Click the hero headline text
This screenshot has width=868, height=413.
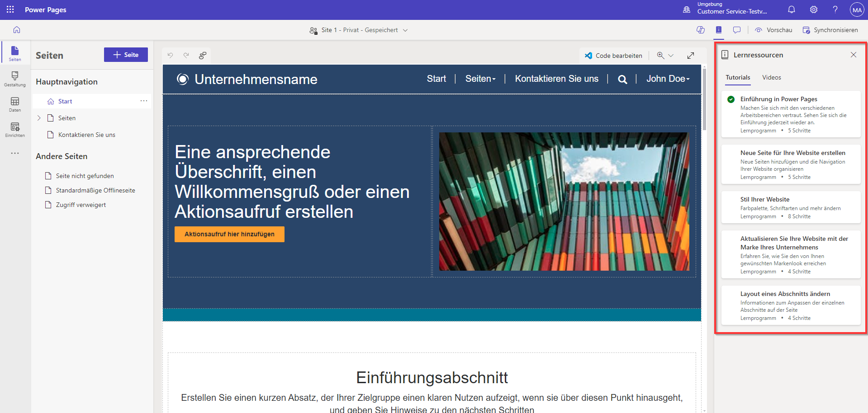(292, 182)
